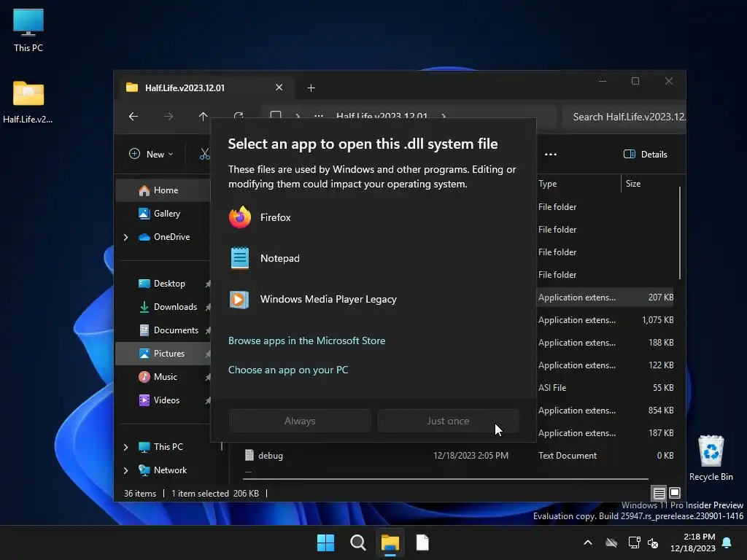This screenshot has height=560, width=747.
Task: Select Pictures in the navigation pane
Action: tap(163, 354)
